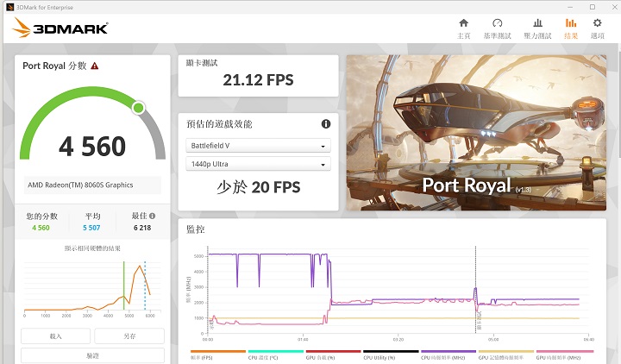Click the 監控 monitoring heading

[195, 229]
